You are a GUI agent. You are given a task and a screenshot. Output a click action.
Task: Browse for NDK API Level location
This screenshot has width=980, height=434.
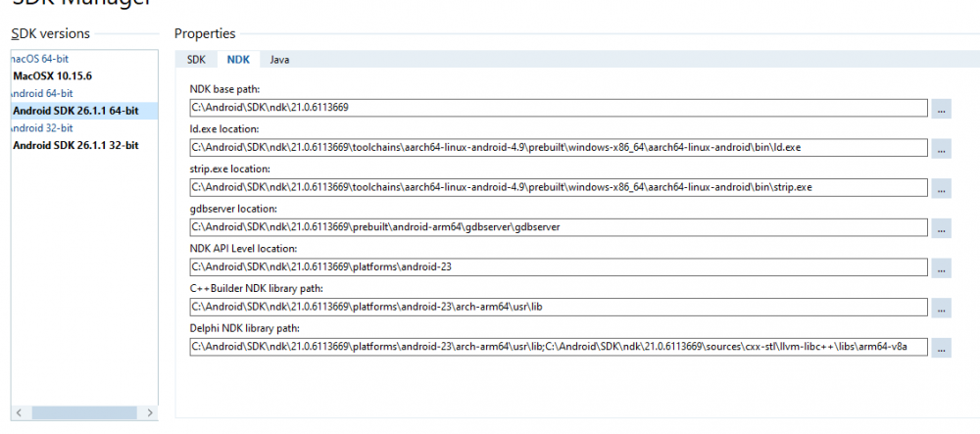coord(941,267)
